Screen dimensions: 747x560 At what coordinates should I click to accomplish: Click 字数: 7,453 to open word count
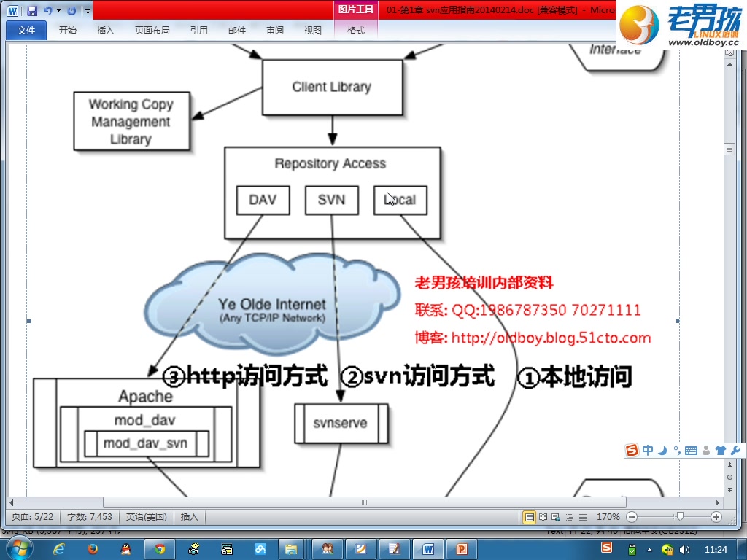pos(89,516)
